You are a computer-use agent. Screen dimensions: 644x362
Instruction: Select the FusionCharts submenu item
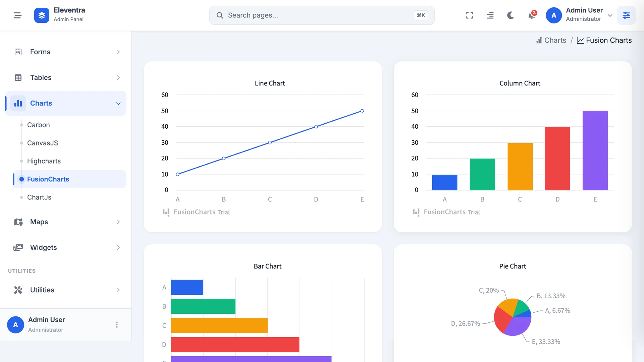tap(69, 179)
